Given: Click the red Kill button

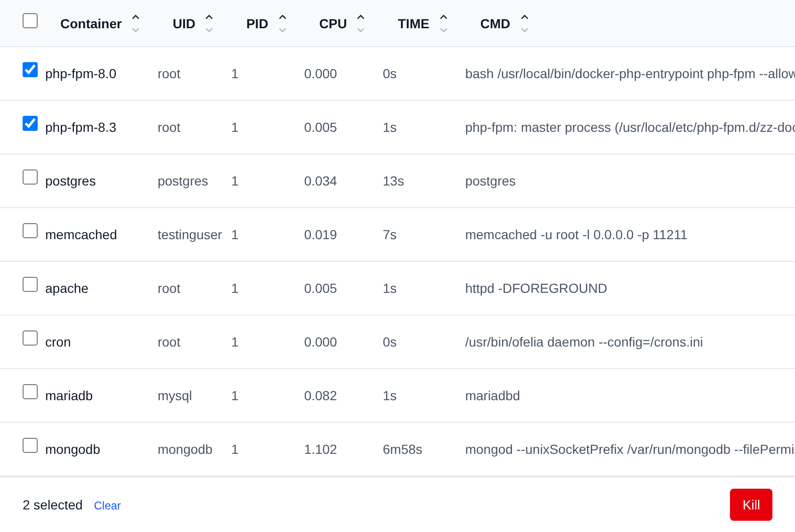Looking at the screenshot, I should [751, 505].
